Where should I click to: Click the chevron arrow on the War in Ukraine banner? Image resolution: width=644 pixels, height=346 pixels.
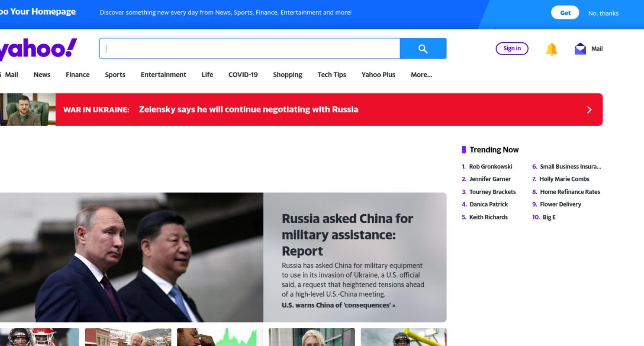point(589,110)
